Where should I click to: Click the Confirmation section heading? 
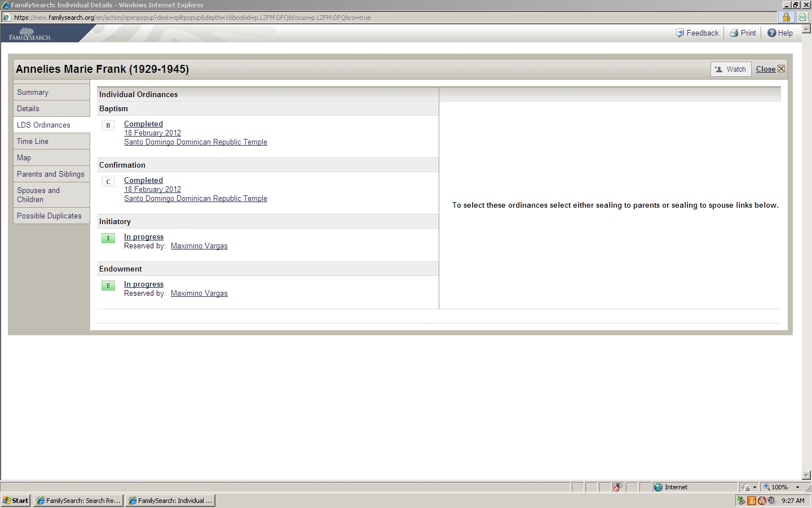(x=122, y=165)
